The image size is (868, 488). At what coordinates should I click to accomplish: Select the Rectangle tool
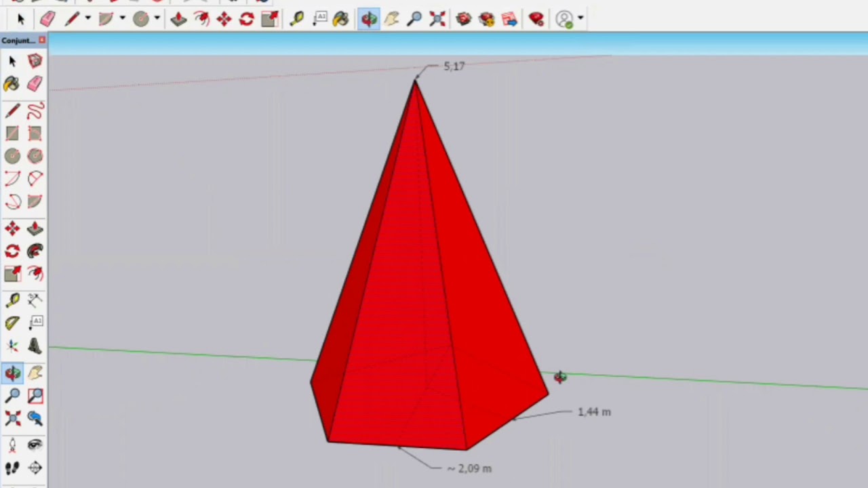tap(12, 134)
